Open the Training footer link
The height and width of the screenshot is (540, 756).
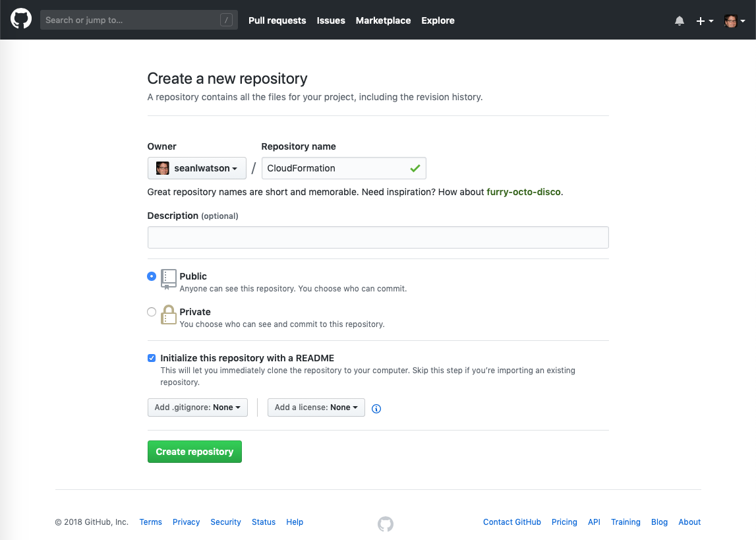pos(625,522)
